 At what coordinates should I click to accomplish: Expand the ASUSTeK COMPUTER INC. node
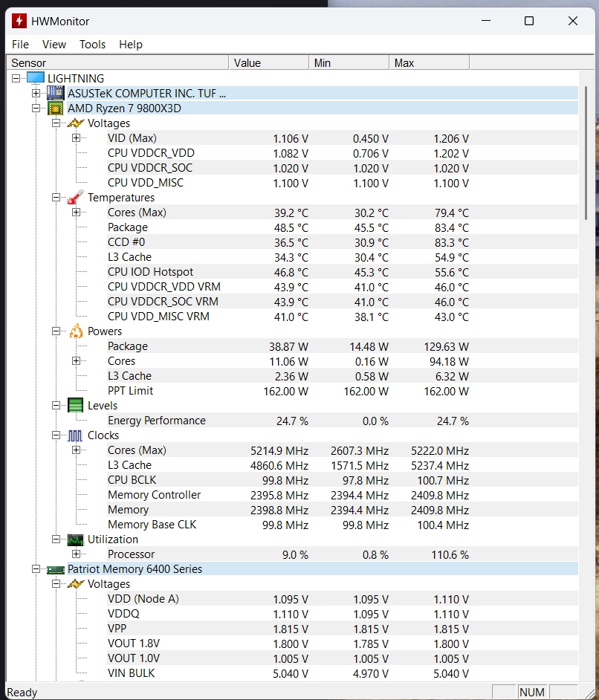(x=36, y=93)
